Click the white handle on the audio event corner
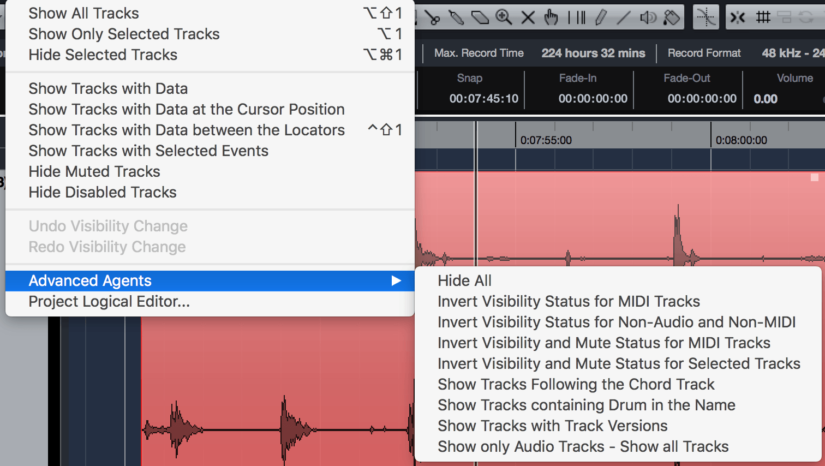Screen dimensions: 825x466 click(x=814, y=178)
